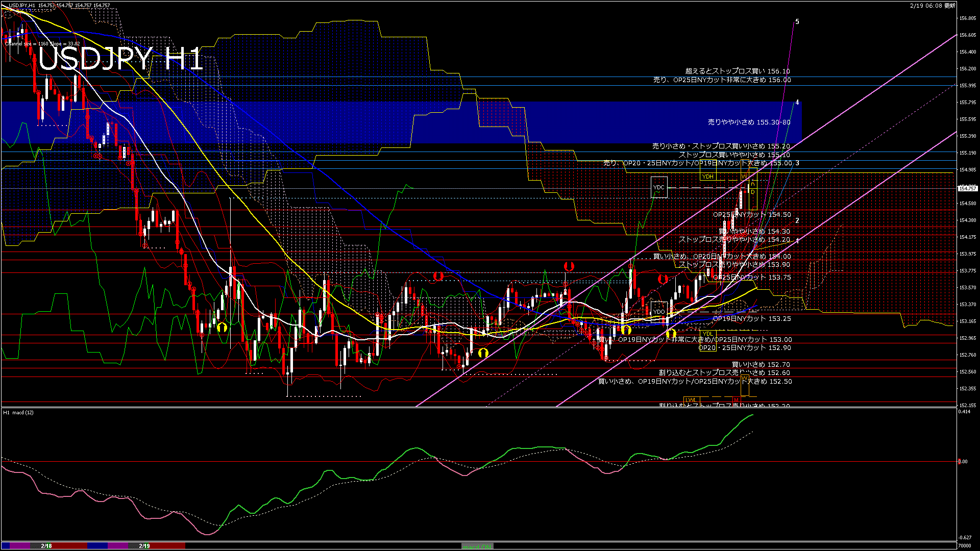Click the Channel size slope label
Image resolution: width=980 pixels, height=551 pixels.
pos(42,44)
